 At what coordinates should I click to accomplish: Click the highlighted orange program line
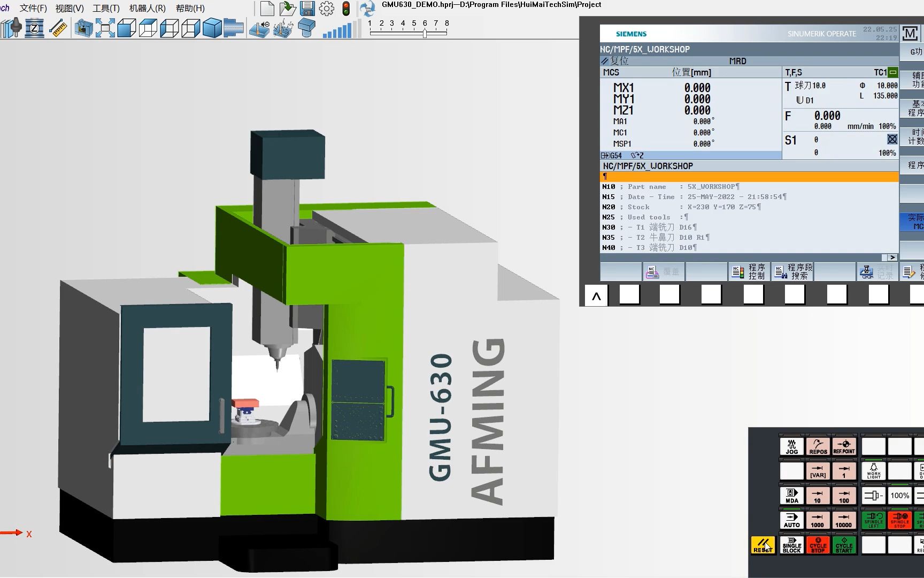pyautogui.click(x=749, y=177)
